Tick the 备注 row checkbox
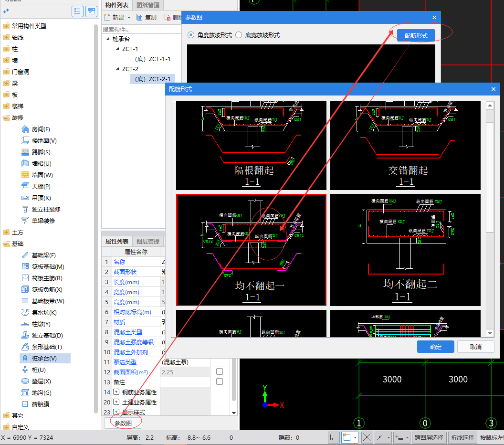The width and height of the screenshot is (504, 445). click(220, 381)
